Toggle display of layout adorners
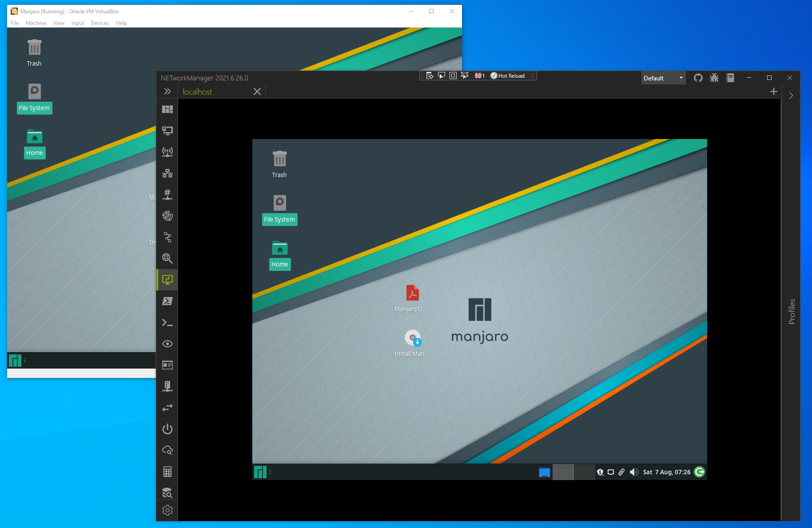The width and height of the screenshot is (812, 528). point(453,75)
